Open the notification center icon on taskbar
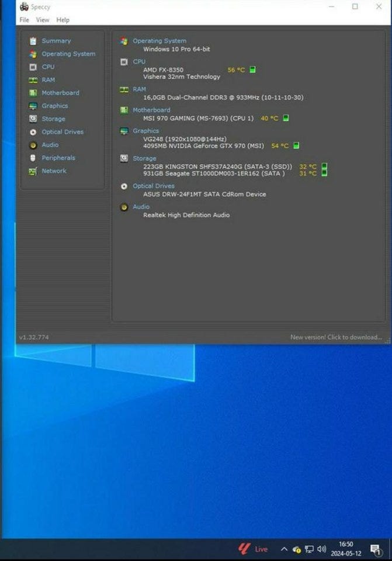 click(375, 549)
